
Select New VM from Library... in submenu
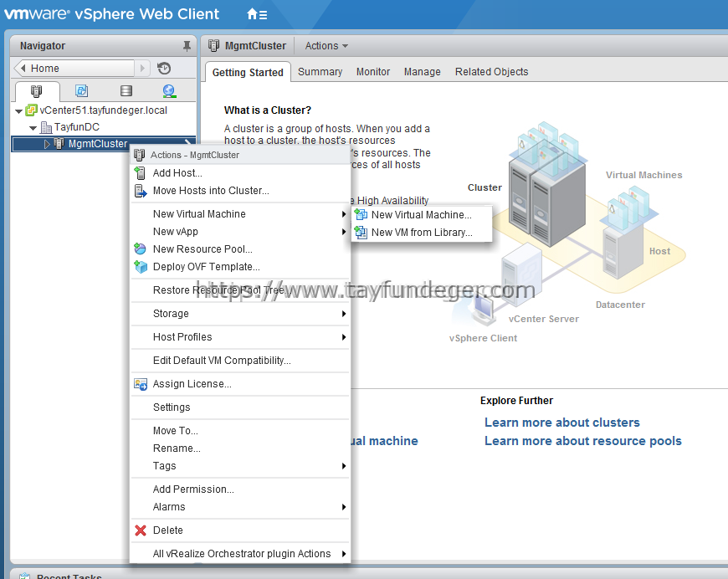click(x=422, y=233)
